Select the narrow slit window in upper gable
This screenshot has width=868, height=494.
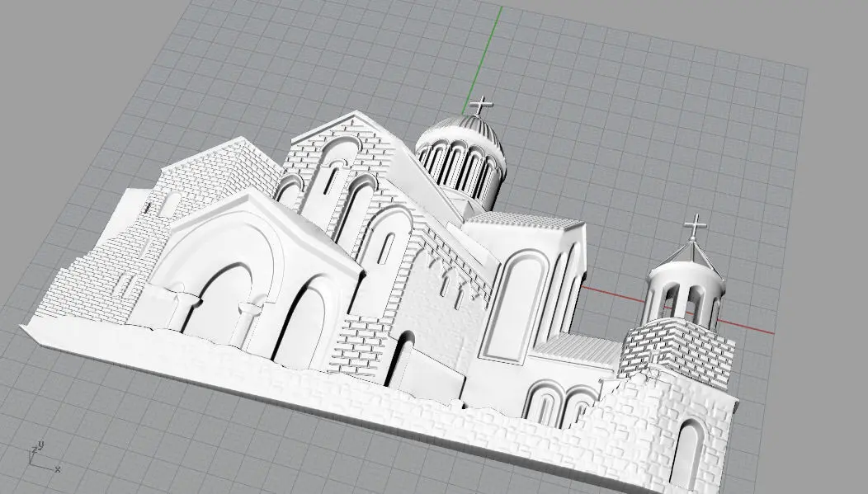click(333, 179)
